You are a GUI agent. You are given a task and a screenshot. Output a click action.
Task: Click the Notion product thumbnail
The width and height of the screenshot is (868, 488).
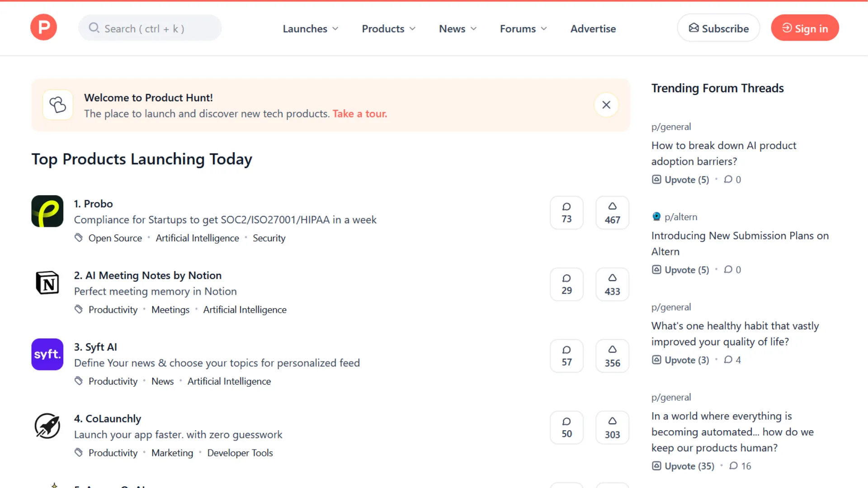point(47,283)
